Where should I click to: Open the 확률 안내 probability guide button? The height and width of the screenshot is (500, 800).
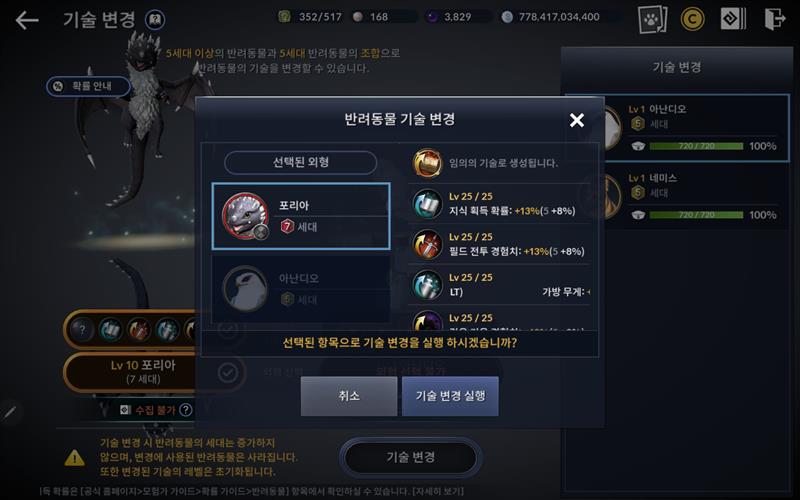coord(88,86)
